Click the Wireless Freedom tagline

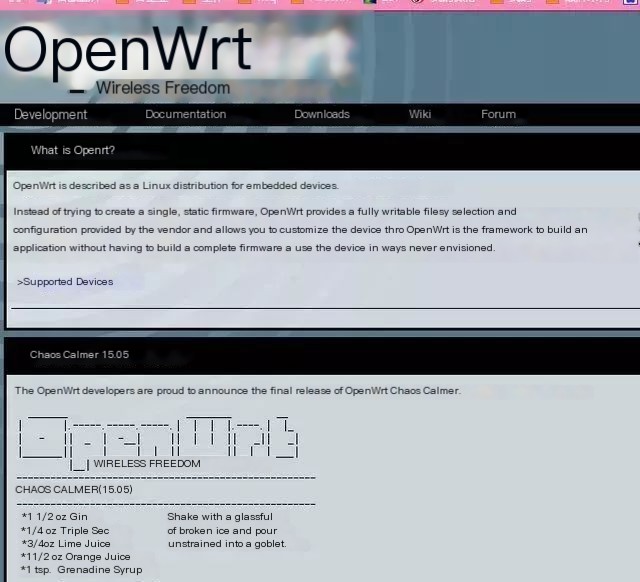coord(163,88)
